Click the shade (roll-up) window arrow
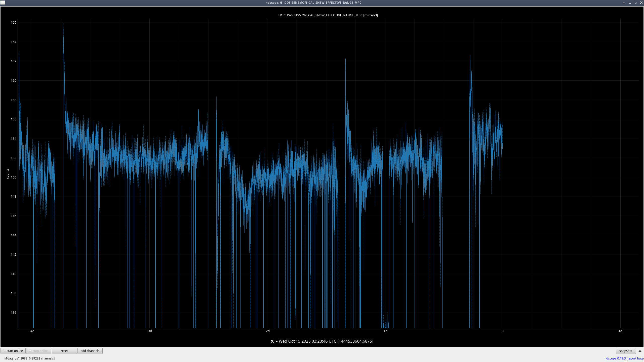The height and width of the screenshot is (362, 644). tap(624, 3)
